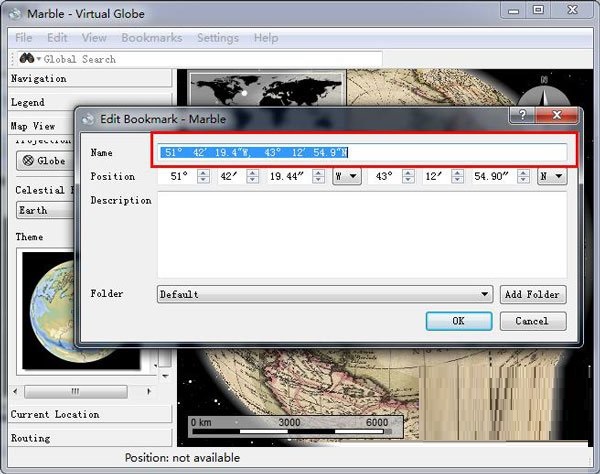Screen dimensions: 600x474
Task: Click the Description text area
Action: point(362,235)
